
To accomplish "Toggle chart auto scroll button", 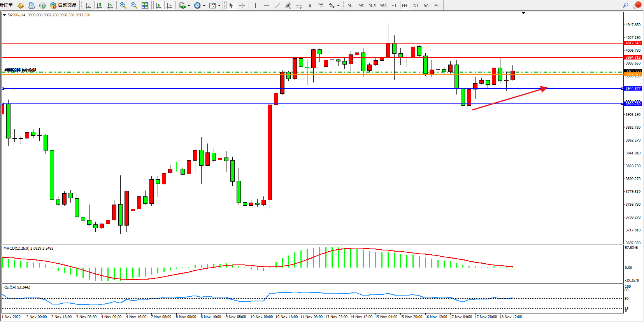I will (x=158, y=5).
